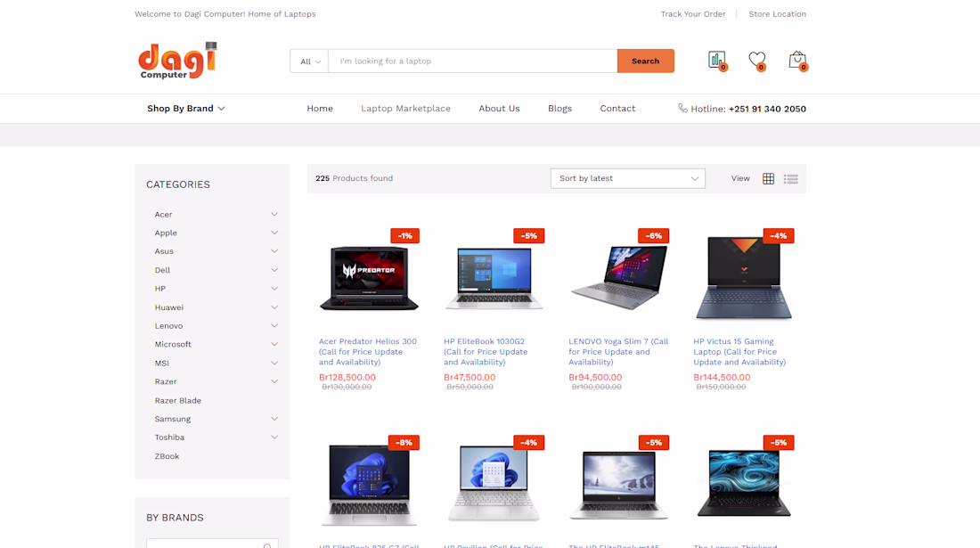Expand the Toshiba category chevron

click(274, 438)
